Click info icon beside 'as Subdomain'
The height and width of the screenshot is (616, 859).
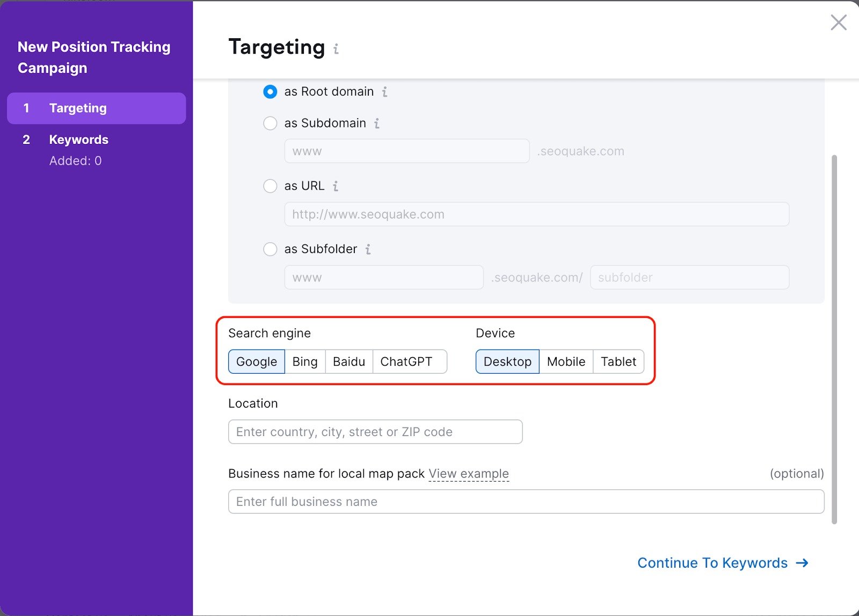[377, 124]
